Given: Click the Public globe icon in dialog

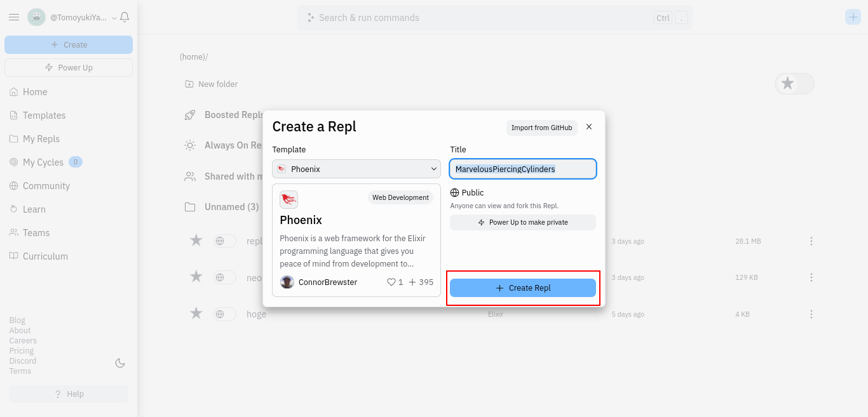Looking at the screenshot, I should click(454, 192).
